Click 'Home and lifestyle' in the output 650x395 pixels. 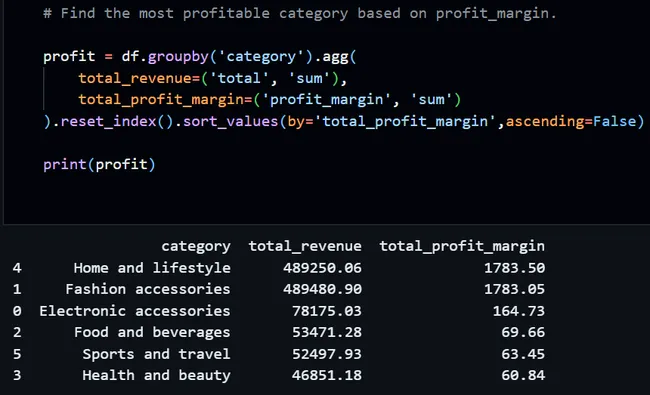pos(152,268)
